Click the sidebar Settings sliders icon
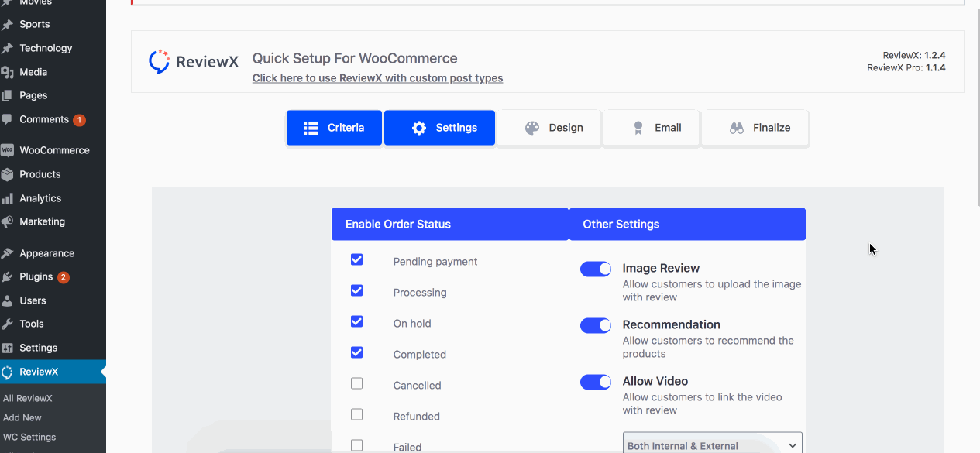The height and width of the screenshot is (453, 980). tap(8, 348)
